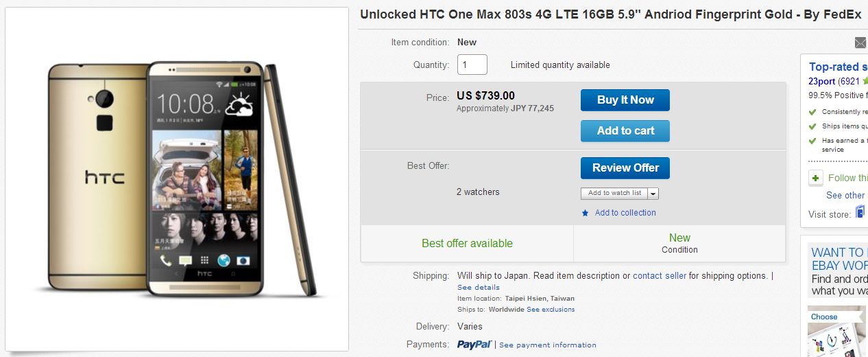Click the email envelope icon
This screenshot has width=868, height=357.
(x=860, y=43)
